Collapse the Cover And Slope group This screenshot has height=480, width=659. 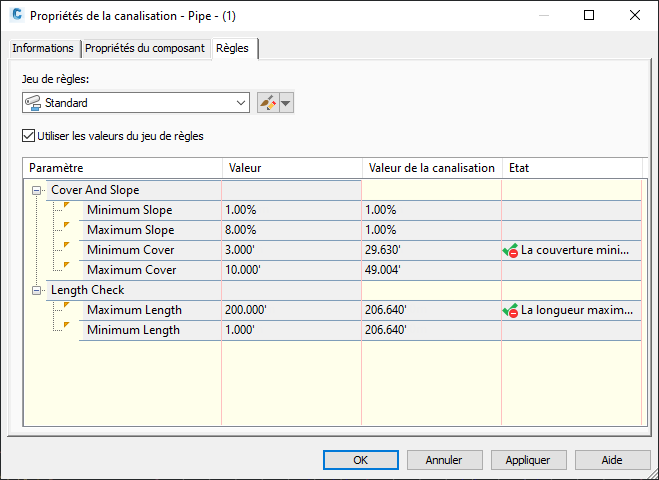pyautogui.click(x=37, y=190)
